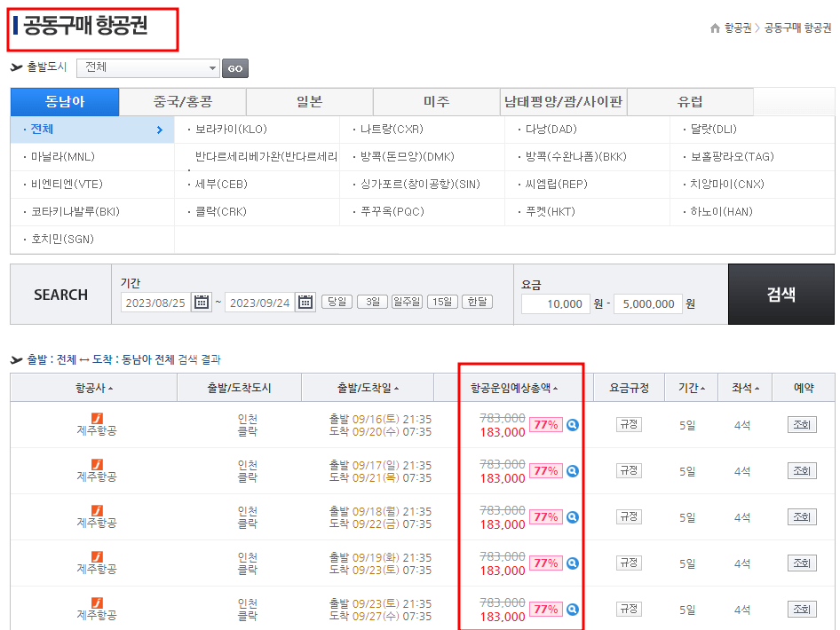Click the magnifier icon on the last result row
Screen dimensions: 840x630
pyautogui.click(x=573, y=609)
